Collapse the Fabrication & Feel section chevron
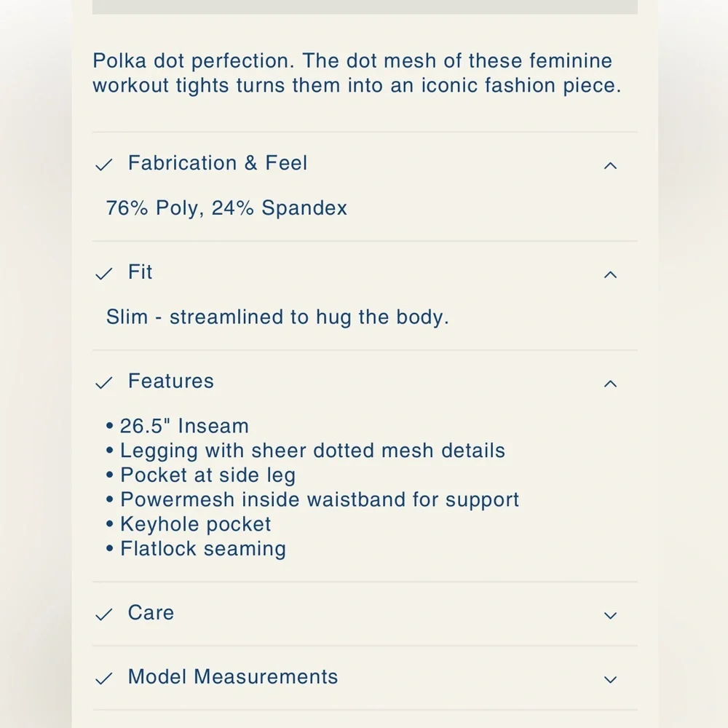 (x=610, y=165)
